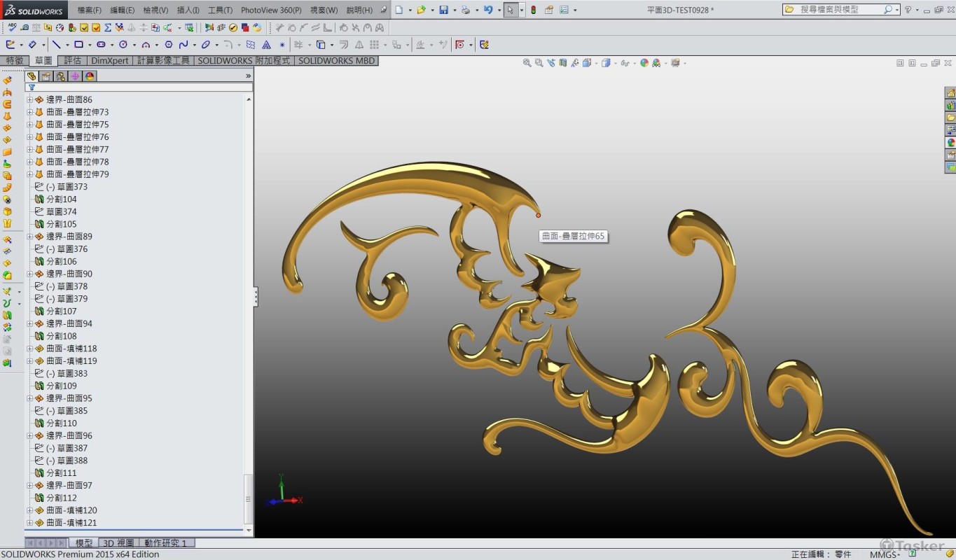Click the Spline sketch tool
The height and width of the screenshot is (560, 956).
(183, 45)
